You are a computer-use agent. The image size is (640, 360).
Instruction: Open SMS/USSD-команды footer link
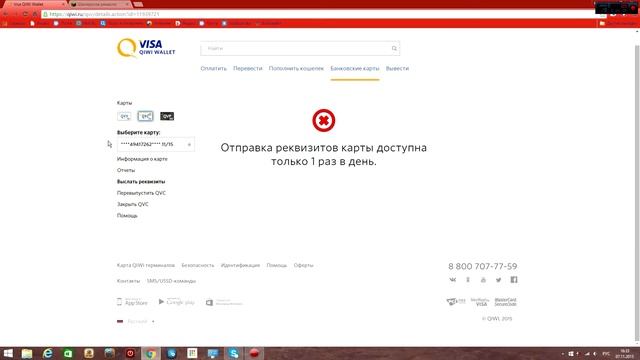[171, 281]
